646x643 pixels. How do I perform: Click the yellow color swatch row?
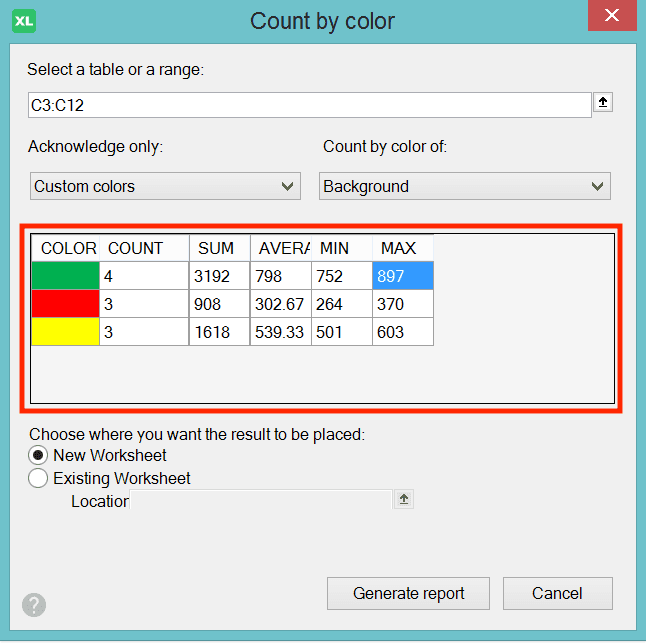point(66,332)
